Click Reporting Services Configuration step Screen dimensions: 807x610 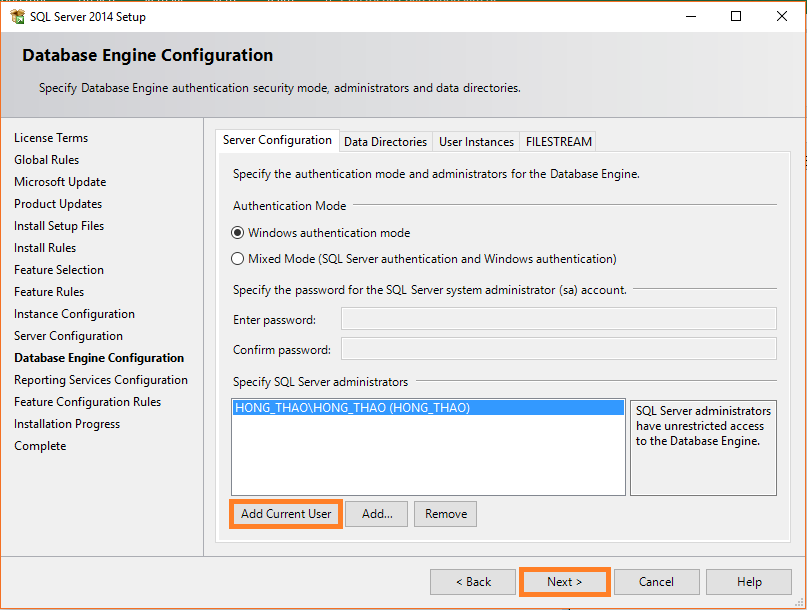pos(101,380)
